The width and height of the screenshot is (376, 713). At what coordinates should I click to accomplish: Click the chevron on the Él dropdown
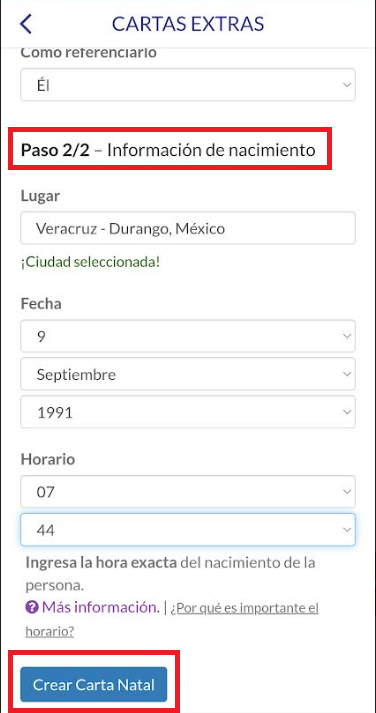point(347,85)
